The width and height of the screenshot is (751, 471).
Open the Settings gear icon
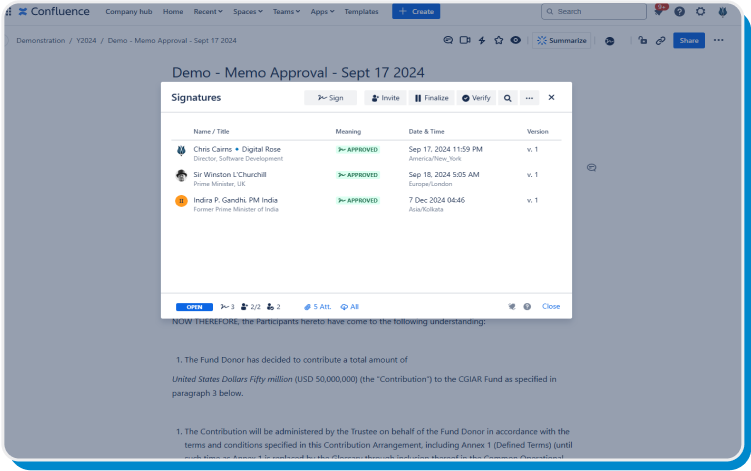pyautogui.click(x=700, y=11)
